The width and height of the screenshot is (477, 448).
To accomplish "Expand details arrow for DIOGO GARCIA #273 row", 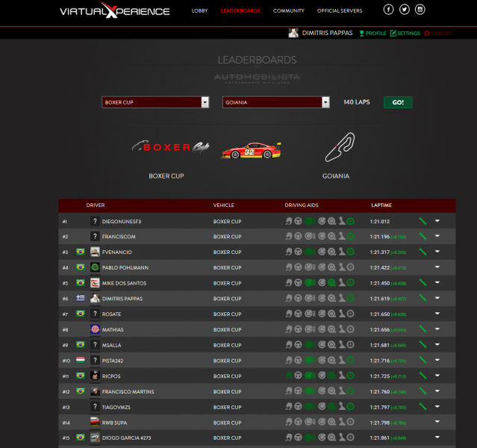I will point(437,437).
